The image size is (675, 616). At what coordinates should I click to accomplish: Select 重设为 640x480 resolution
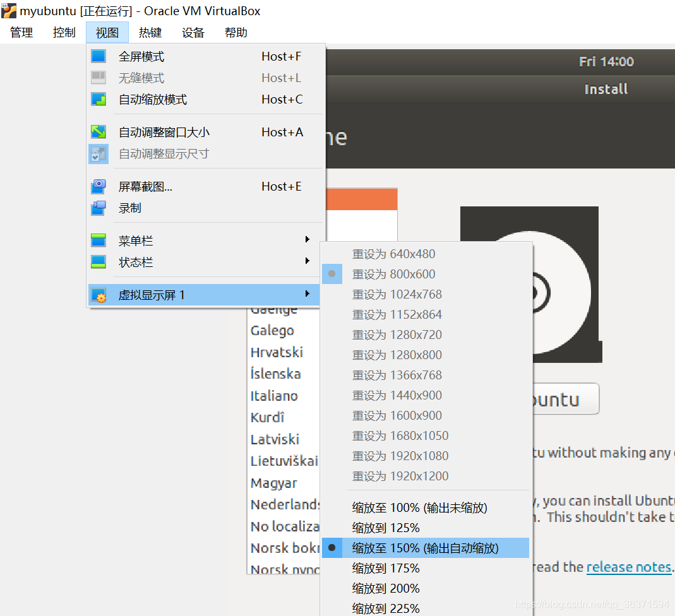pyautogui.click(x=426, y=254)
